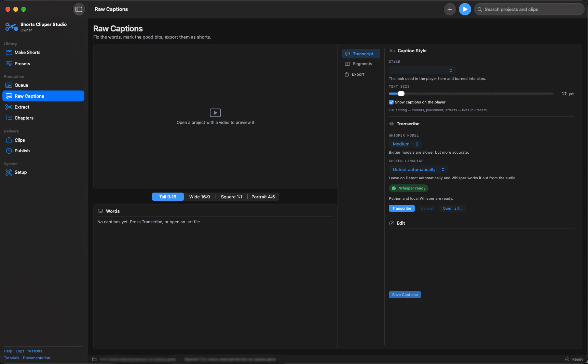Click the Transcribe waveform icon

coord(392,124)
